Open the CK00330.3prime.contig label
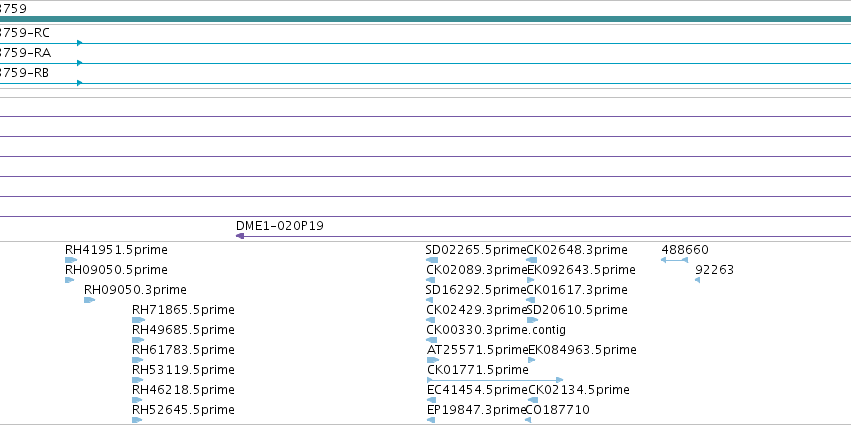The width and height of the screenshot is (851, 425). pyautogui.click(x=496, y=329)
